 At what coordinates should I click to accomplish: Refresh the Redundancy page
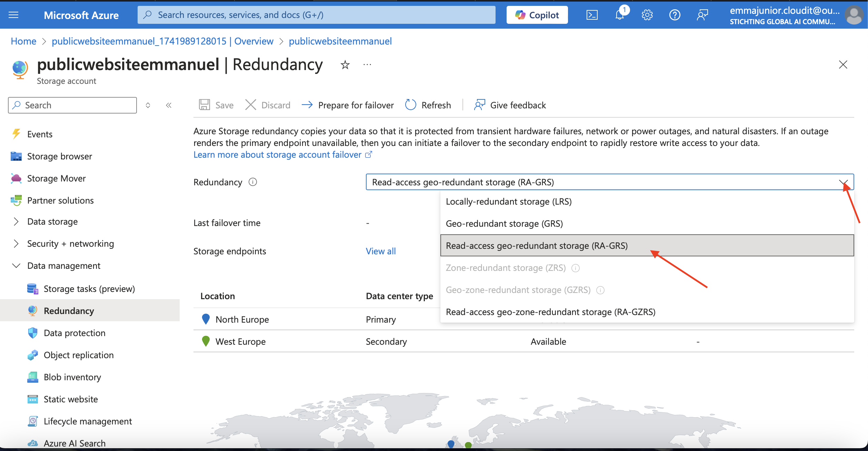click(x=428, y=105)
